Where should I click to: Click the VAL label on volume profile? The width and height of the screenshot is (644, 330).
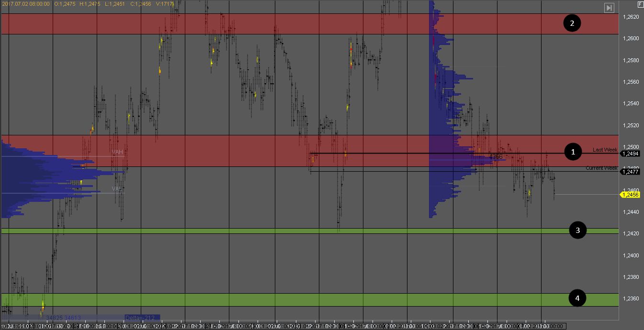coord(117,189)
